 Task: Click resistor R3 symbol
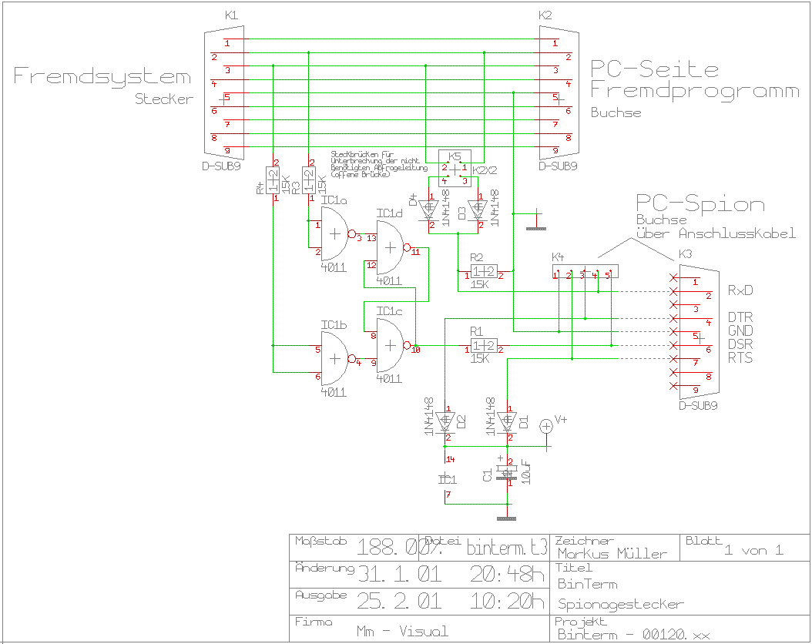coord(309,181)
